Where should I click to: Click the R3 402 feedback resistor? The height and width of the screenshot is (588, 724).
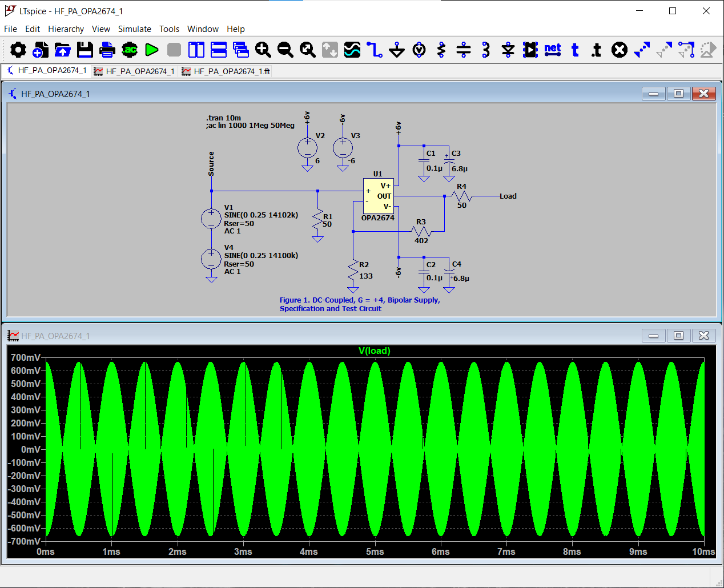click(421, 231)
